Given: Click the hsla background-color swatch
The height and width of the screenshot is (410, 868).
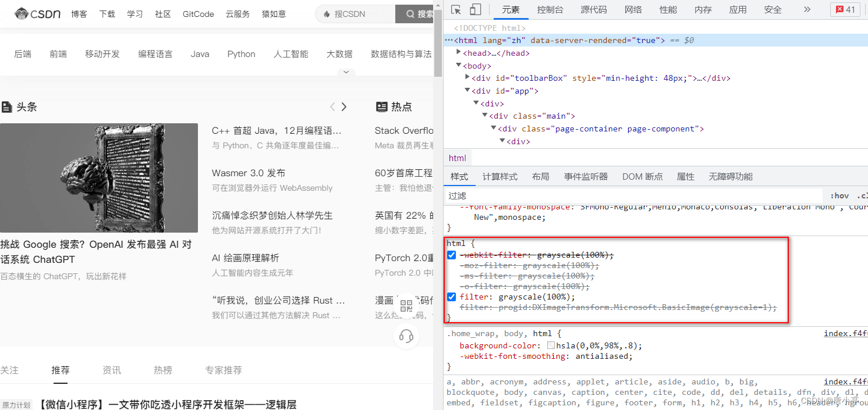Looking at the screenshot, I should (551, 344).
